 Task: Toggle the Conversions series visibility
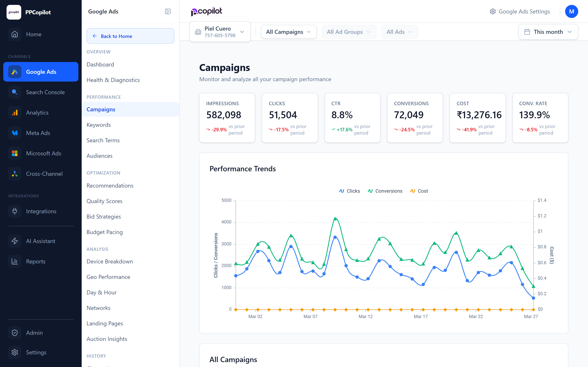[385, 191]
